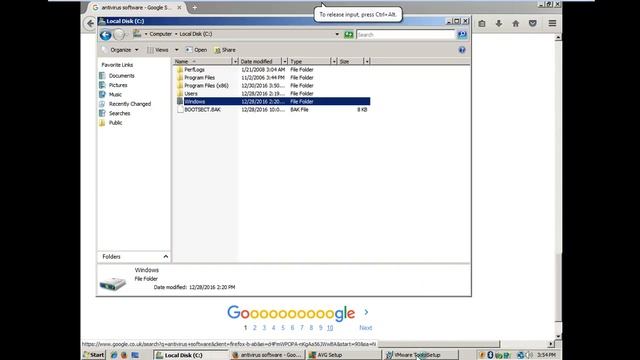
Task: Select the PerfLogs folder icon
Action: click(x=180, y=70)
